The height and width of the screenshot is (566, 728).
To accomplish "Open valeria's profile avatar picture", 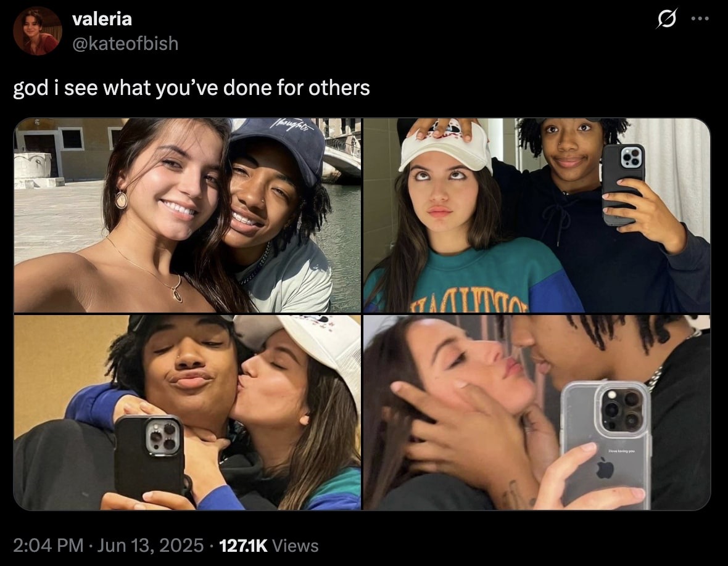I will (x=37, y=31).
